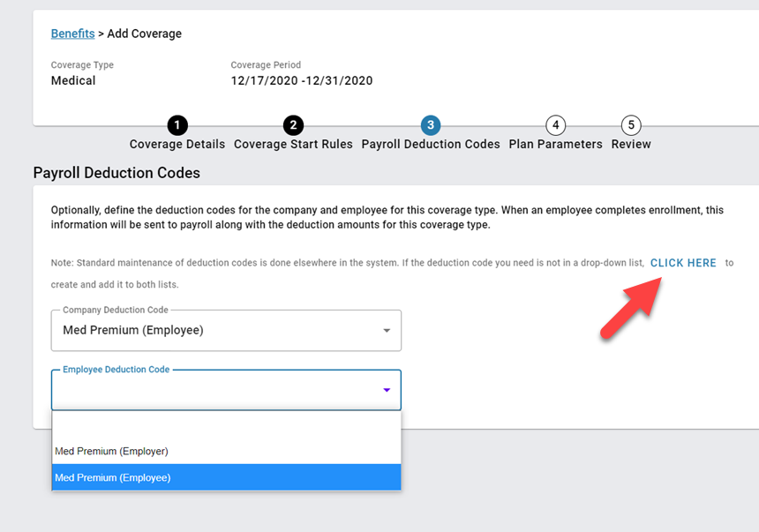Click the step 4 numbered circle
The height and width of the screenshot is (532, 759).
pyautogui.click(x=555, y=125)
